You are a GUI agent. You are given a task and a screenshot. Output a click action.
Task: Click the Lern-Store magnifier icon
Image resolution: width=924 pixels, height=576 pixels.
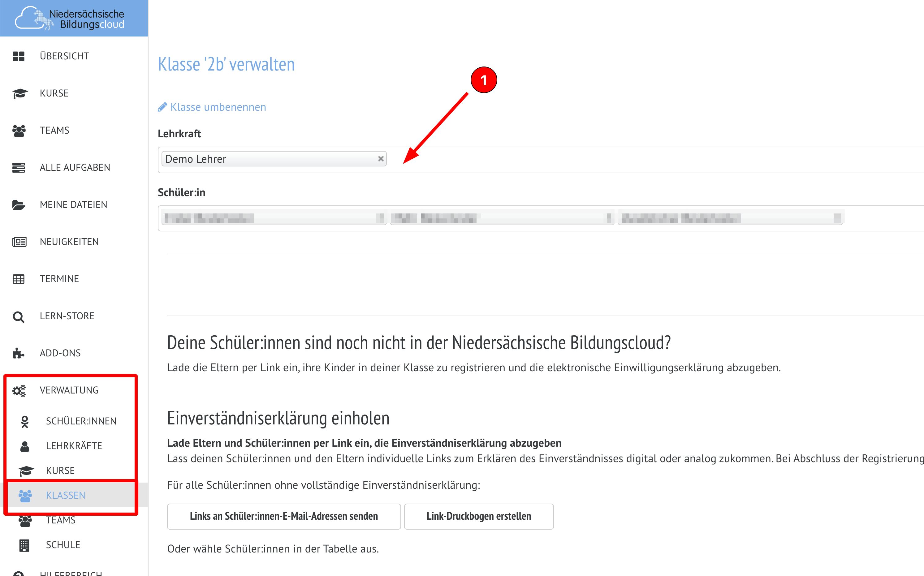pyautogui.click(x=18, y=316)
